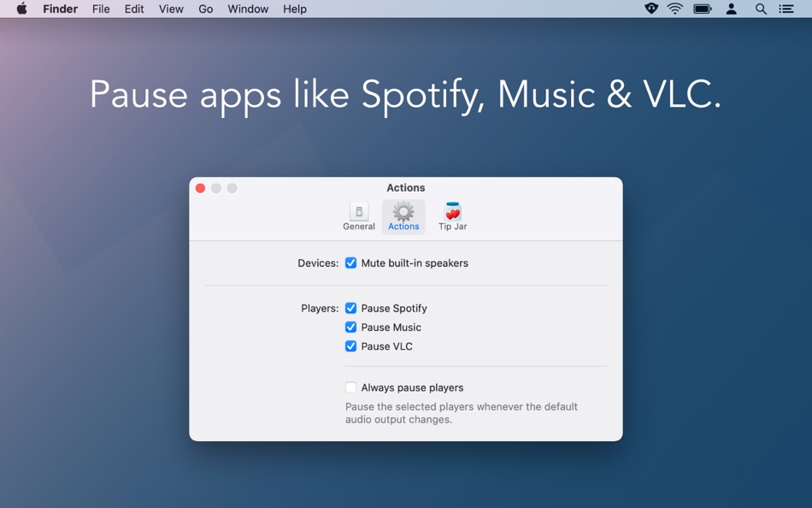Close the Actions preferences window
This screenshot has width=812, height=508.
pyautogui.click(x=200, y=187)
